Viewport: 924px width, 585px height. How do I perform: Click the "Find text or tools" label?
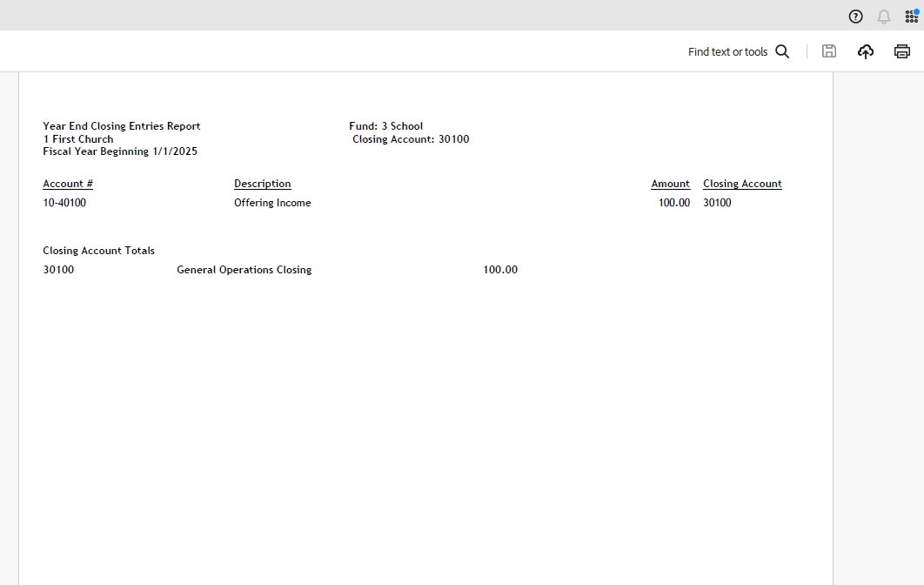(727, 52)
